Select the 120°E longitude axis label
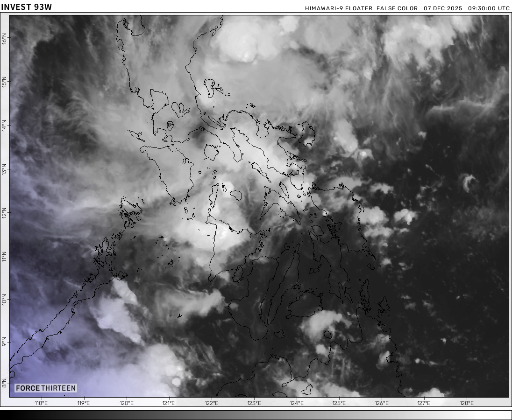The image size is (512, 420). coord(126,403)
